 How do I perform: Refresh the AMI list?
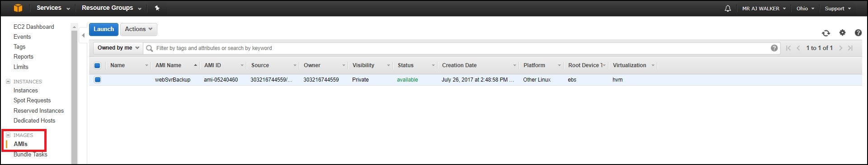826,33
